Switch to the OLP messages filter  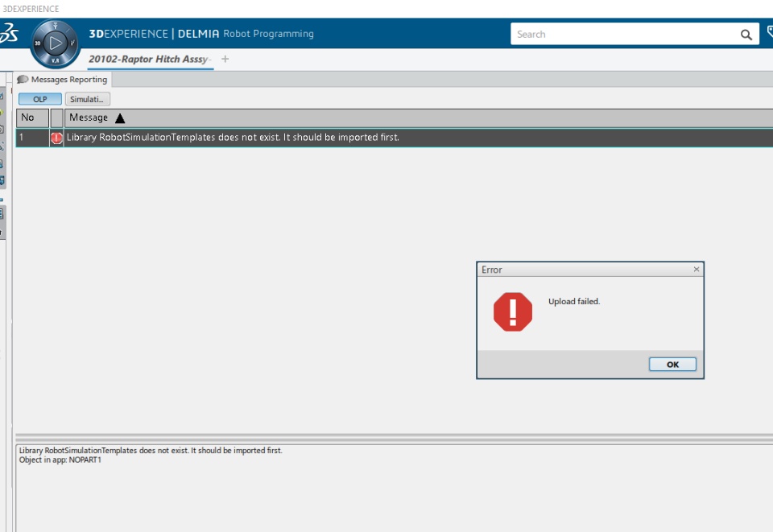pyautogui.click(x=40, y=99)
